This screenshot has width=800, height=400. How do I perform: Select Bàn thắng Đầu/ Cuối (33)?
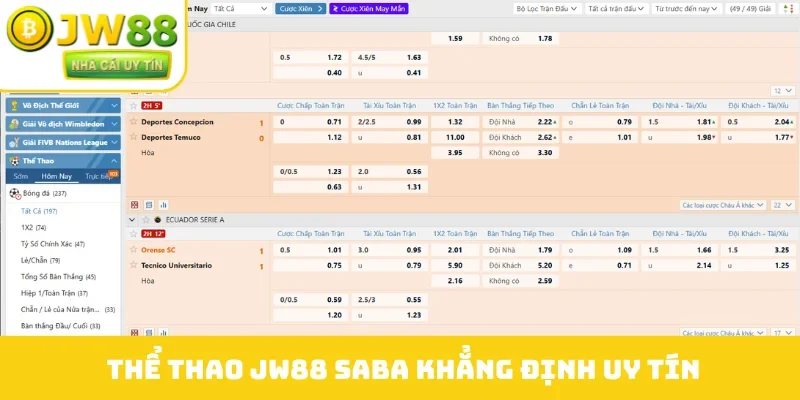pos(60,326)
